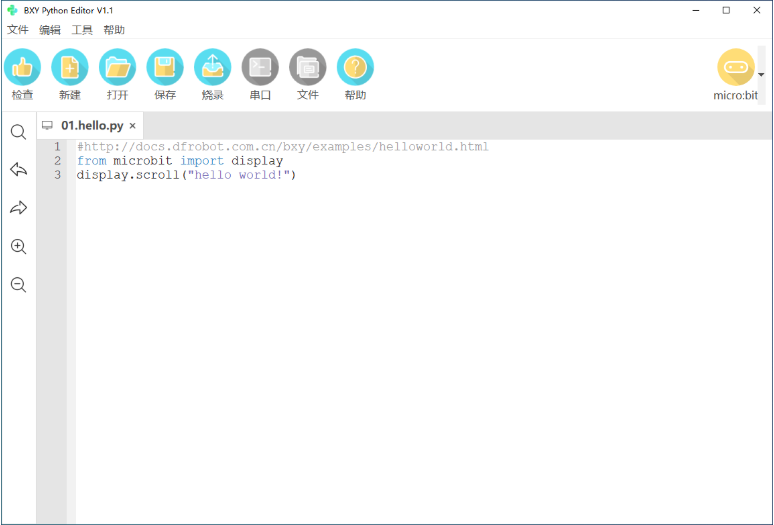This screenshot has height=525, width=774.
Task: Maximize the editor window
Action: coord(726,10)
